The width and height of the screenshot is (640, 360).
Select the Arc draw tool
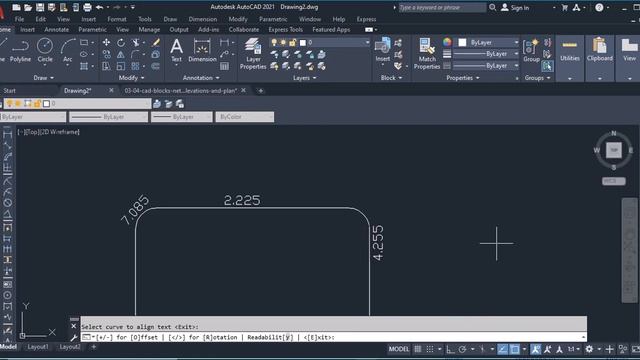click(x=68, y=50)
